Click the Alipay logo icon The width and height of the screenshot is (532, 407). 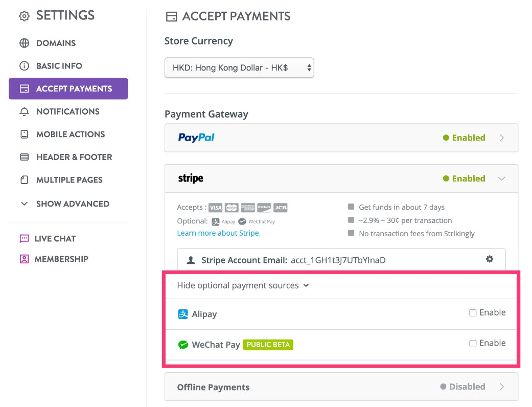(183, 312)
